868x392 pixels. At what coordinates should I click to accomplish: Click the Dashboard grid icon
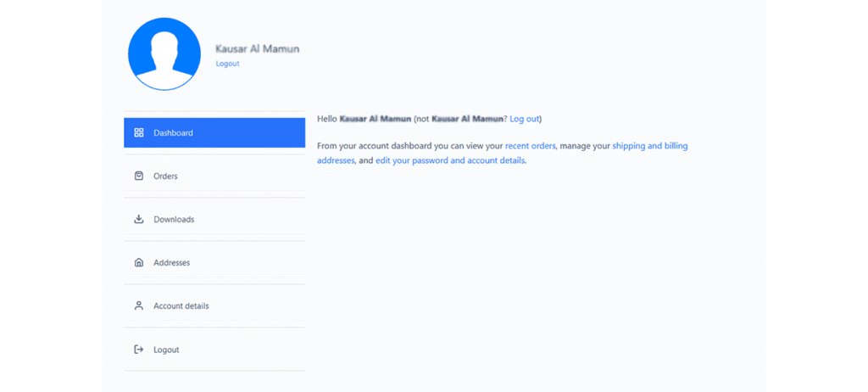(139, 133)
